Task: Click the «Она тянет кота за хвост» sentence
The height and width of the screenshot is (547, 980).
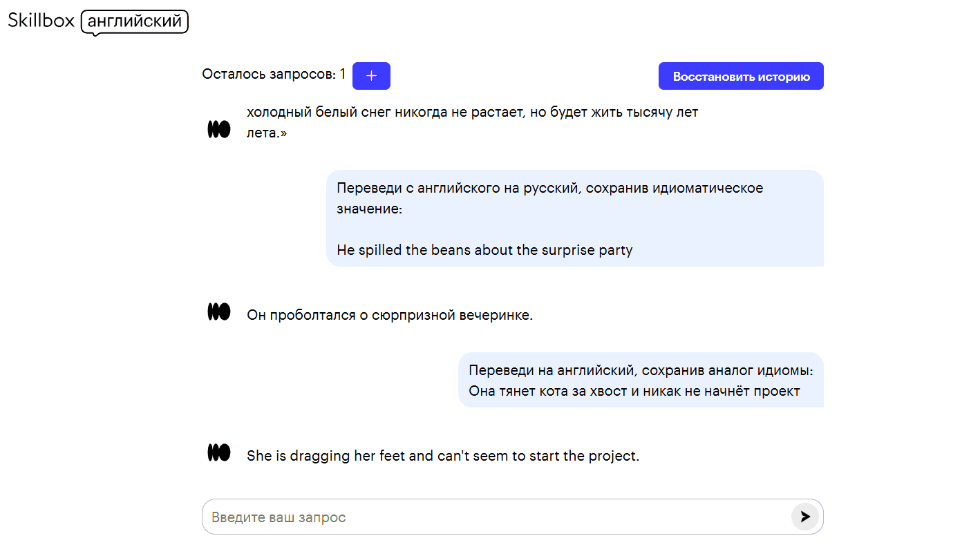Action: pyautogui.click(x=634, y=392)
